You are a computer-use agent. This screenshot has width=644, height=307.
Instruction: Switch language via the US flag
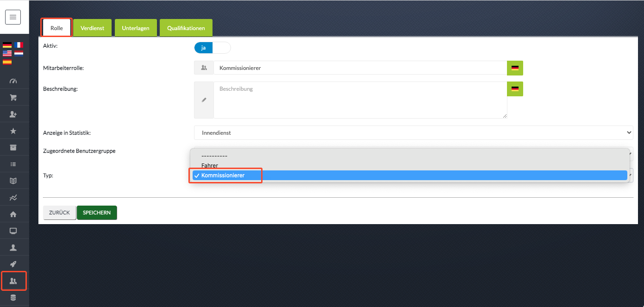7,53
